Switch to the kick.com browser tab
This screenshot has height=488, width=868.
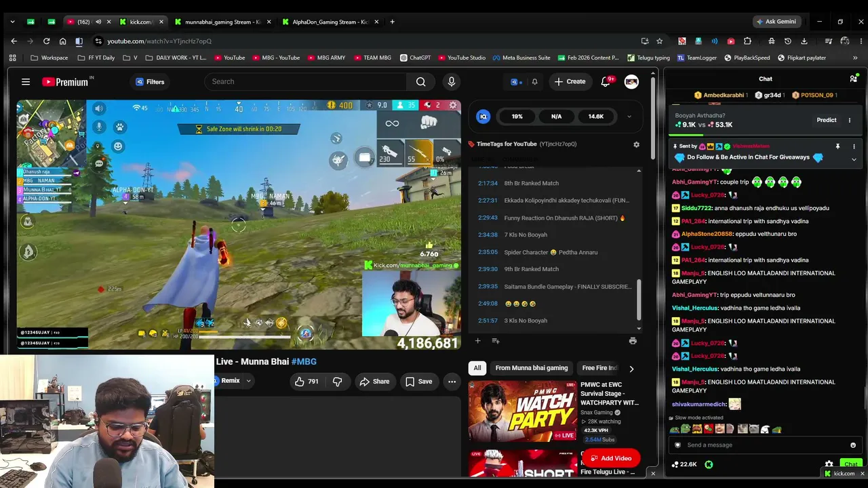click(x=140, y=22)
